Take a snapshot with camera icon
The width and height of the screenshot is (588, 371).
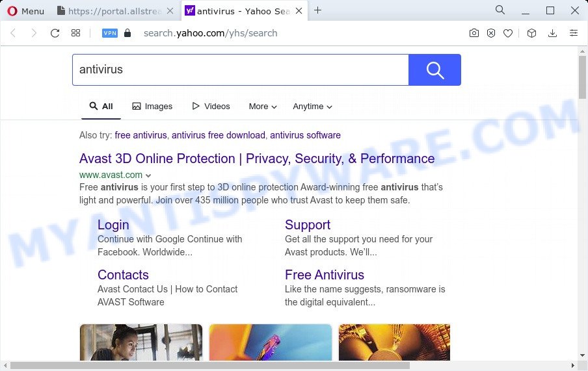[x=474, y=33]
